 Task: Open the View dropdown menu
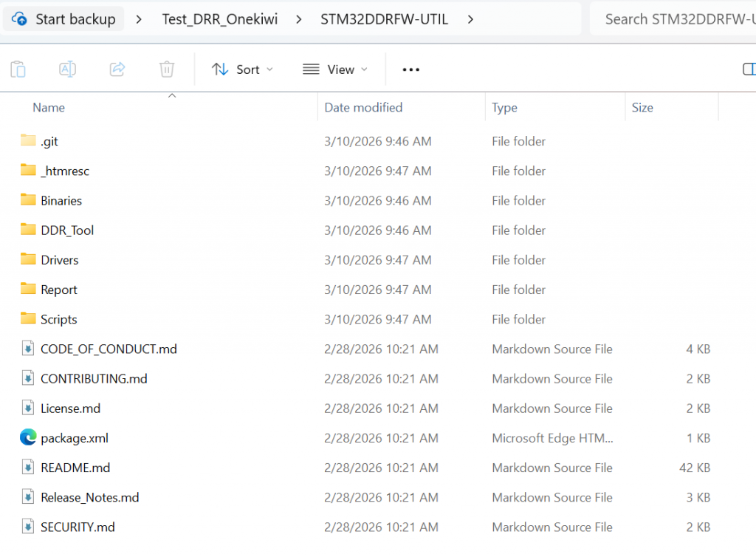(x=336, y=69)
